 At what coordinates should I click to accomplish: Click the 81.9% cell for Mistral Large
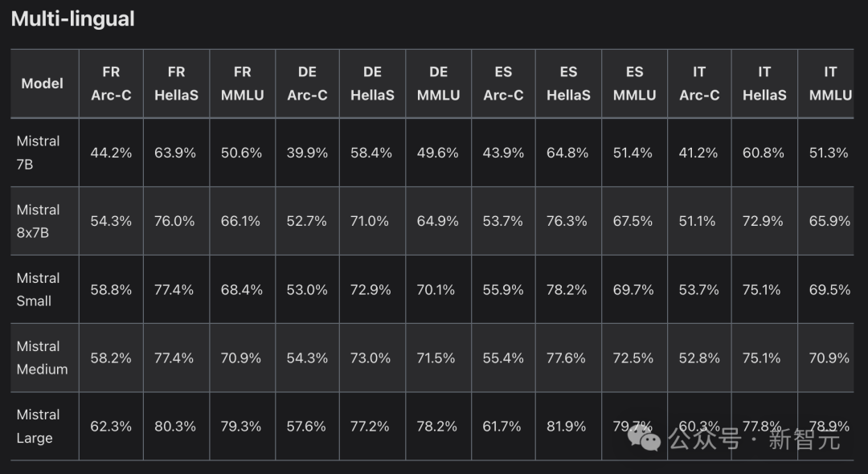click(x=568, y=427)
